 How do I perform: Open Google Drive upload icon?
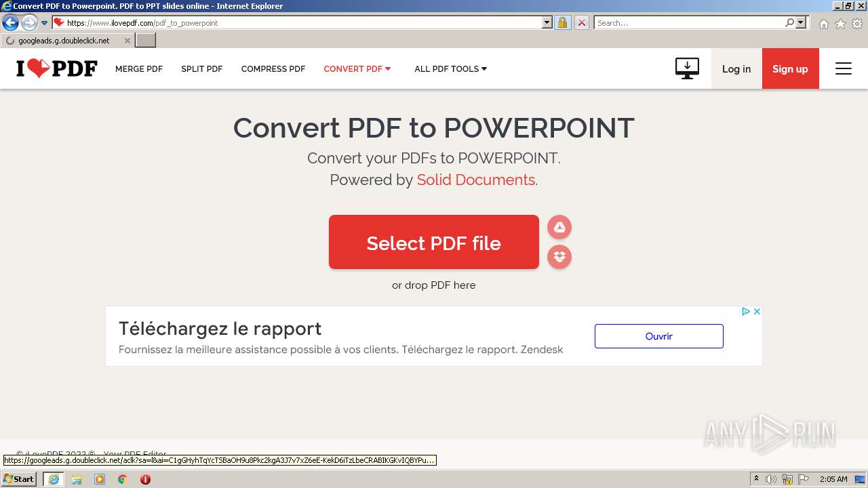(x=559, y=227)
